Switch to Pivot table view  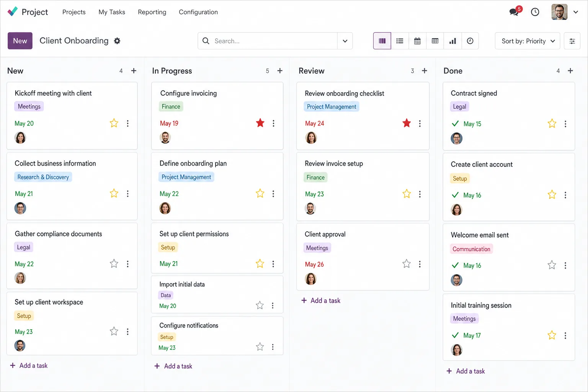[435, 41]
